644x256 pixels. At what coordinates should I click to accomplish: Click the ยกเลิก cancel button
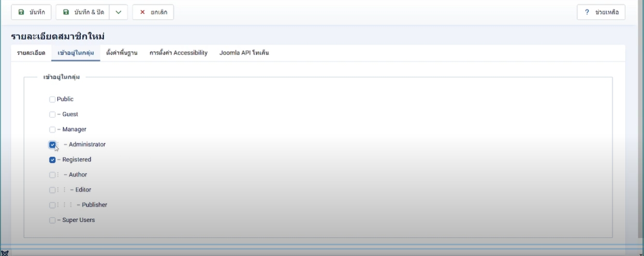tap(153, 12)
